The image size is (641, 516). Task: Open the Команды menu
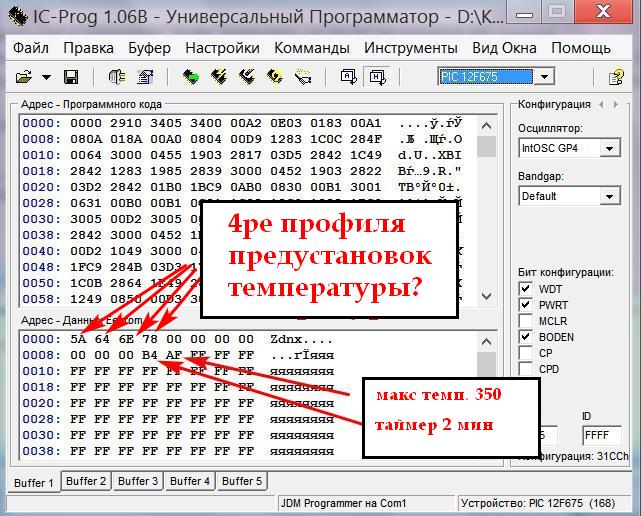click(311, 48)
